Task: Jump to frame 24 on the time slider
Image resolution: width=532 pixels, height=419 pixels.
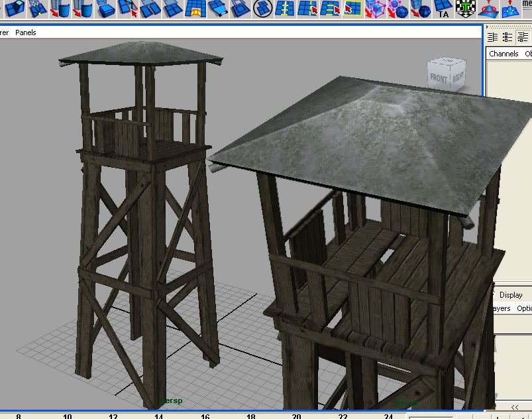Action: pos(388,416)
